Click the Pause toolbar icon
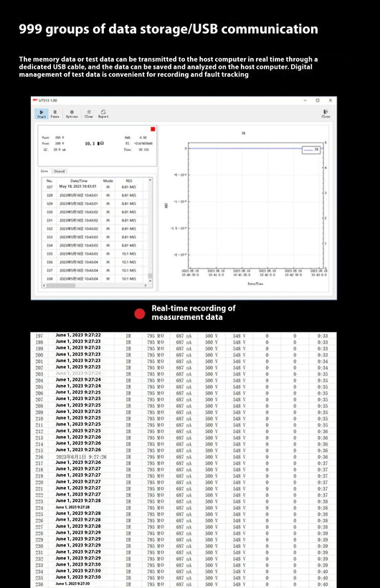Screen dimensions: 380x588 [x=55, y=113]
